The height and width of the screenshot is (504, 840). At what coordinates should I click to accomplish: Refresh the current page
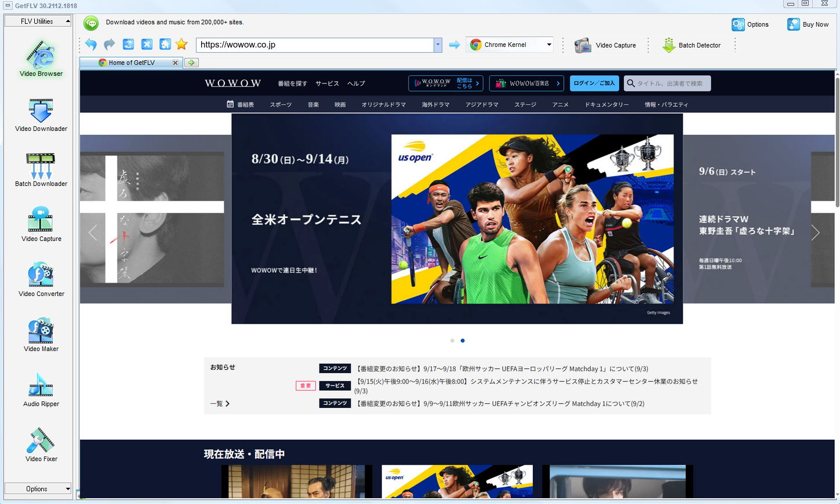point(128,45)
